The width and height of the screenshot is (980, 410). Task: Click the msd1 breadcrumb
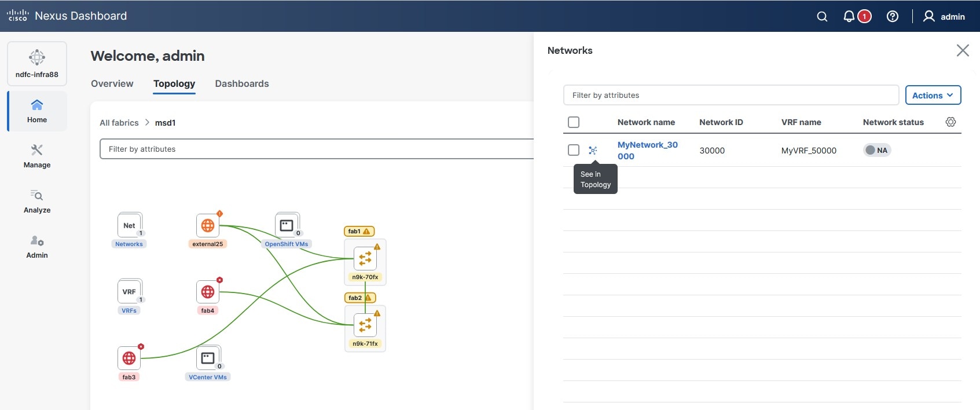[x=165, y=123]
